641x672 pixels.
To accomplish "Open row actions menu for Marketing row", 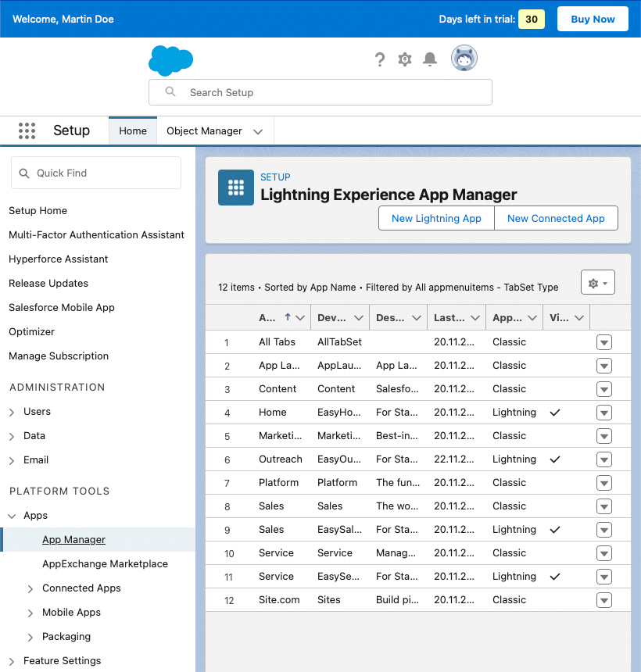I will 603,436.
